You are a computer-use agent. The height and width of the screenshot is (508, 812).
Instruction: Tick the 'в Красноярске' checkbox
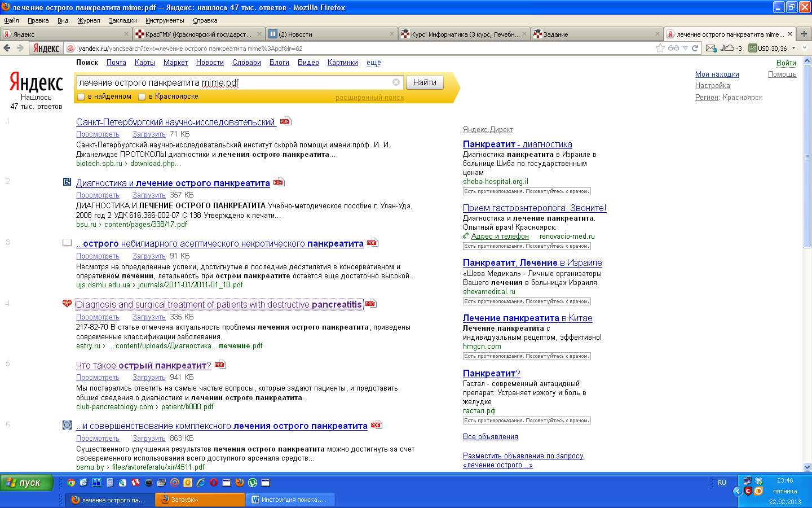tap(142, 97)
